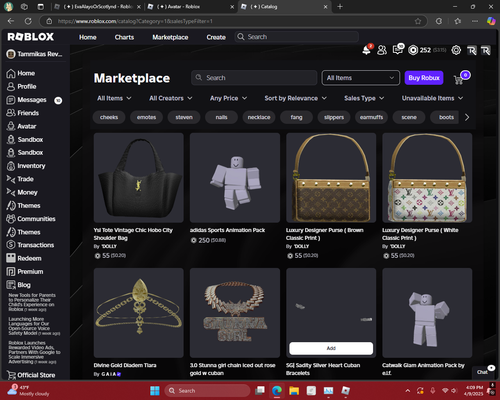Open the chat messages icon in header
This screenshot has height=400, width=500.
click(x=398, y=50)
